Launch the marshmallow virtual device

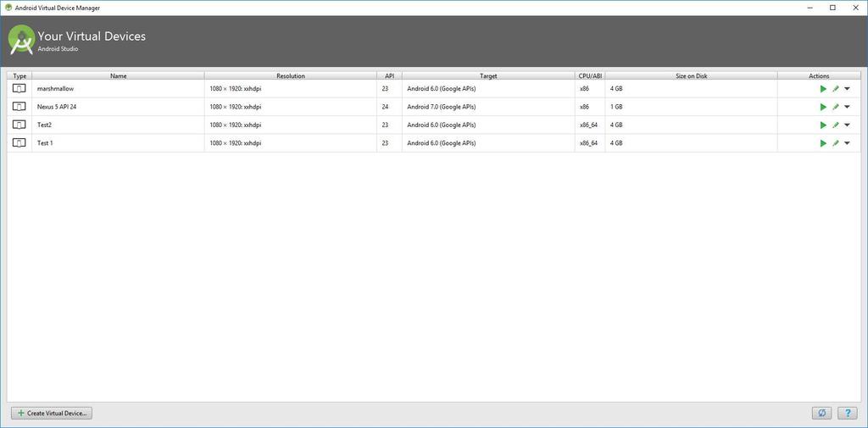point(823,89)
